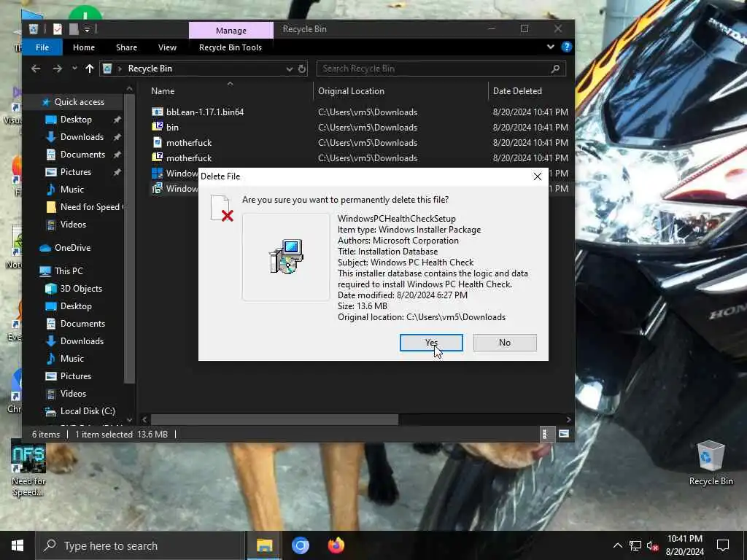Open Quick access in navigation pane
Viewport: 747px width, 560px height.
79,102
